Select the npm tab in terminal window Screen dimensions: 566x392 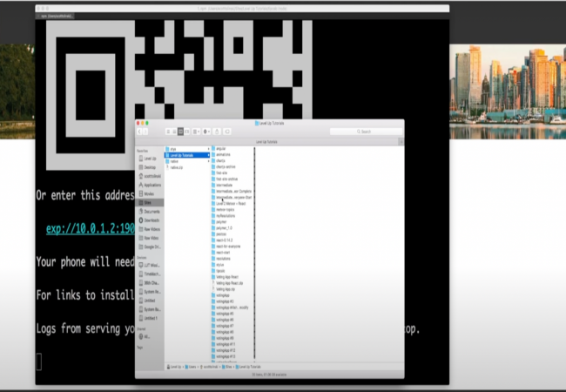tap(55, 17)
